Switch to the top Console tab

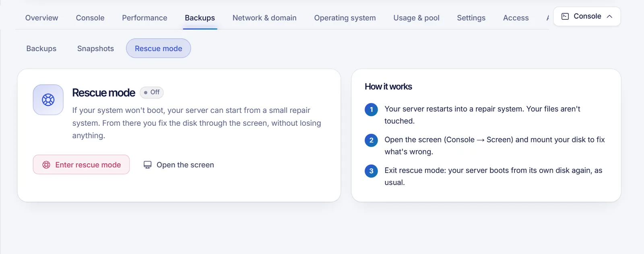tap(90, 18)
